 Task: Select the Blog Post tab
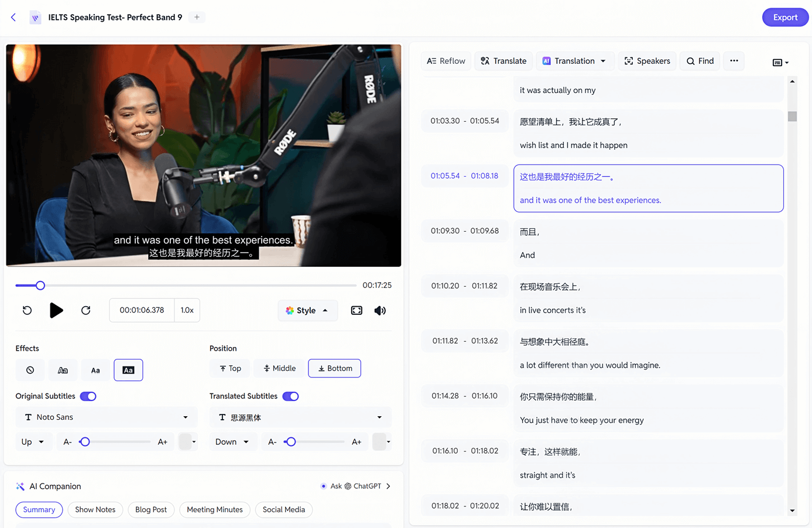pos(151,510)
